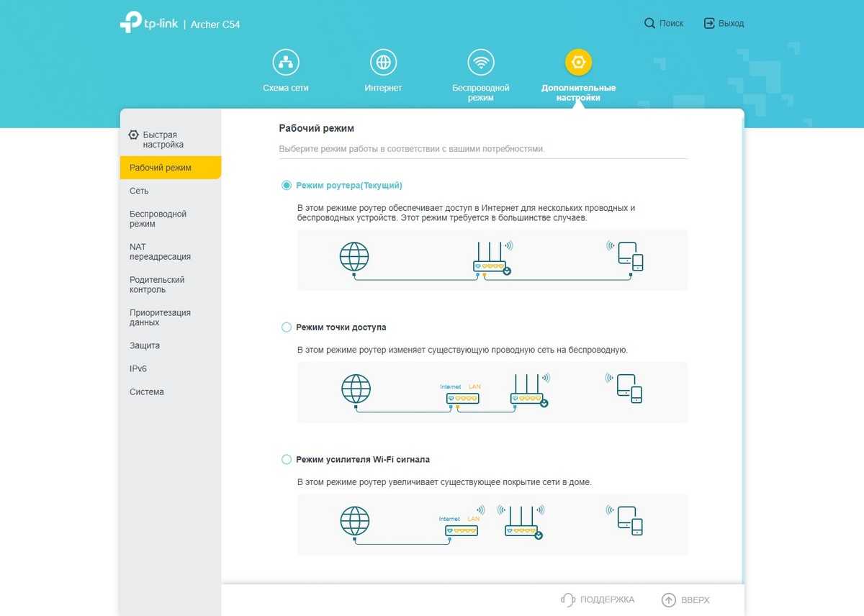Viewport: 864px width, 616px height.
Task: Click the ВВЕРХ up-arrow icon
Action: click(x=669, y=599)
